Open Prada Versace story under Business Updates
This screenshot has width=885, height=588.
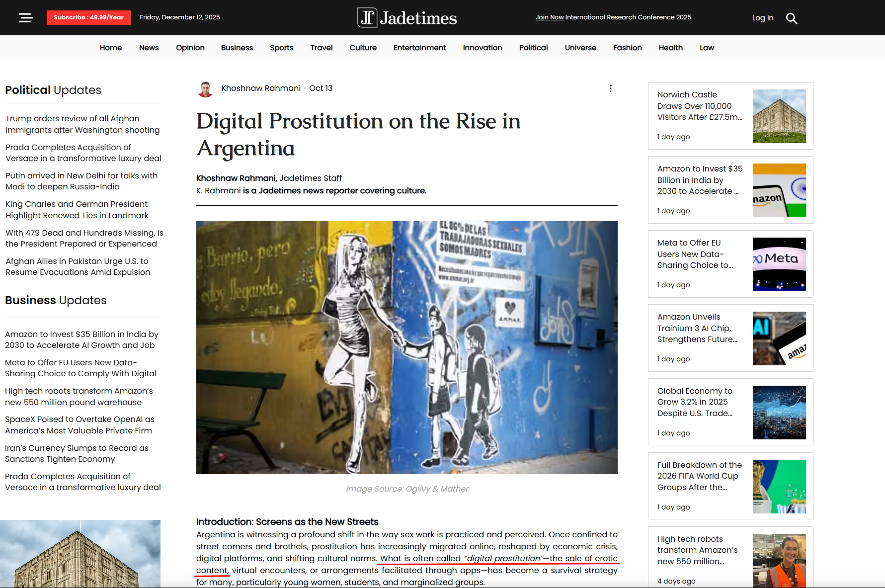click(83, 482)
